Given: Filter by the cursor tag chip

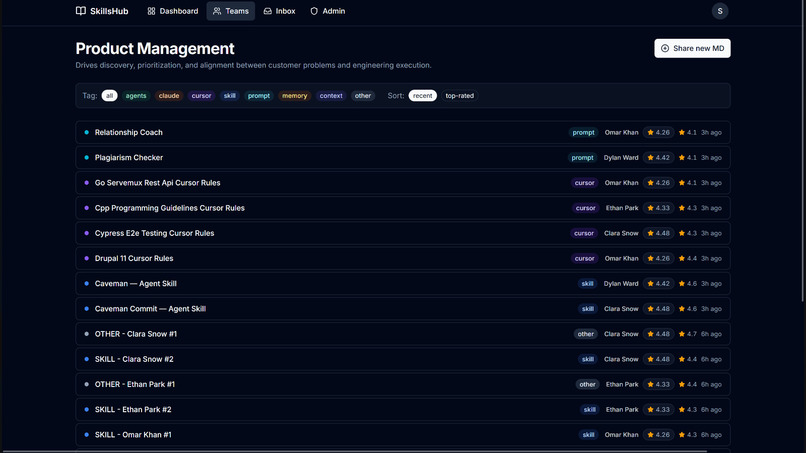Looking at the screenshot, I should click(202, 96).
